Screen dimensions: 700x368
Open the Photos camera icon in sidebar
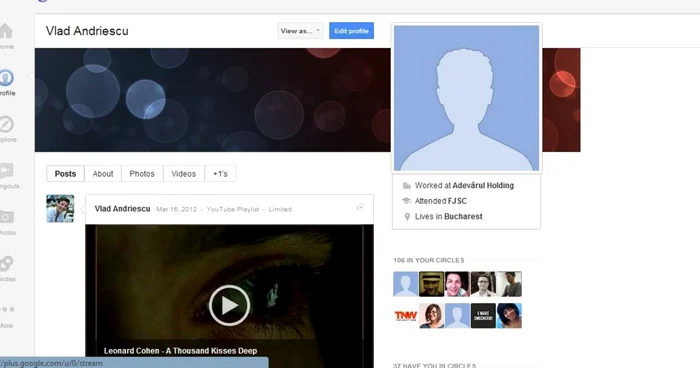(x=6, y=217)
